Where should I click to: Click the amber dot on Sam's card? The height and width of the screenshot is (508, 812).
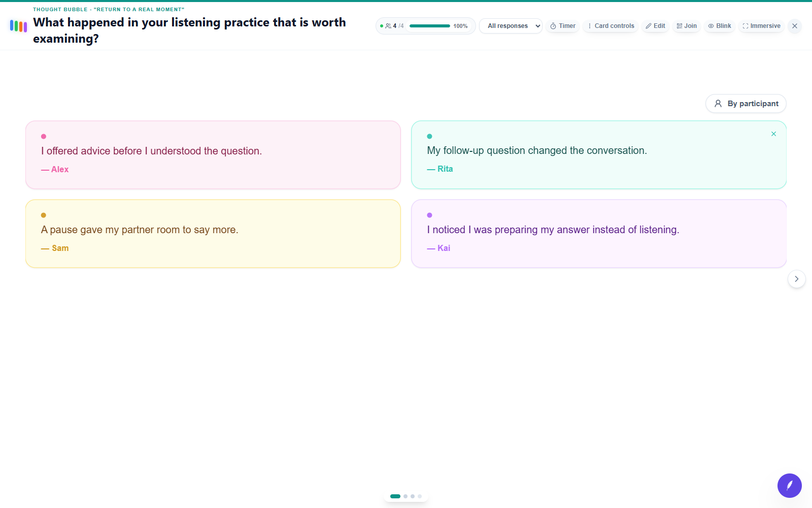coord(44,215)
